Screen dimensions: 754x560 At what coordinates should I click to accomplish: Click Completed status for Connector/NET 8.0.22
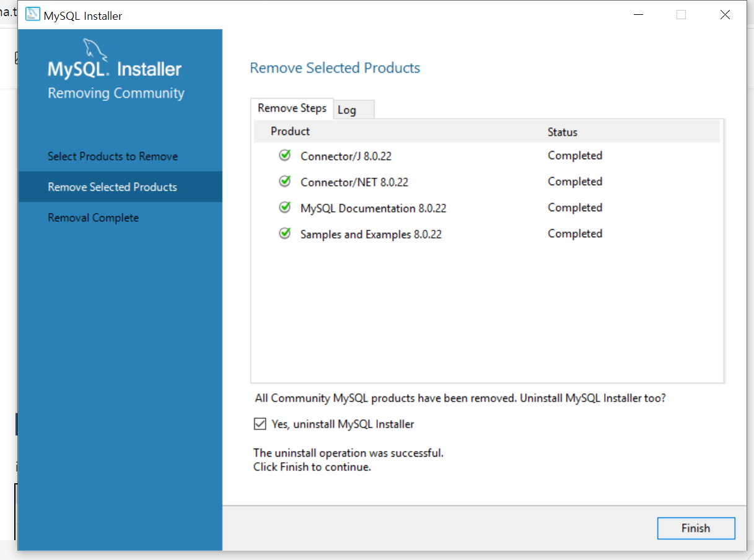pos(575,182)
